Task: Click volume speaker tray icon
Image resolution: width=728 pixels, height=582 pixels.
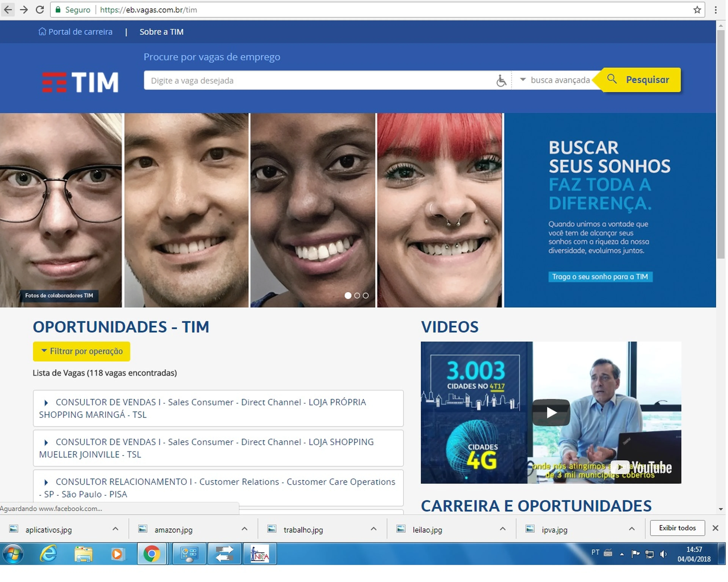Action: [663, 554]
